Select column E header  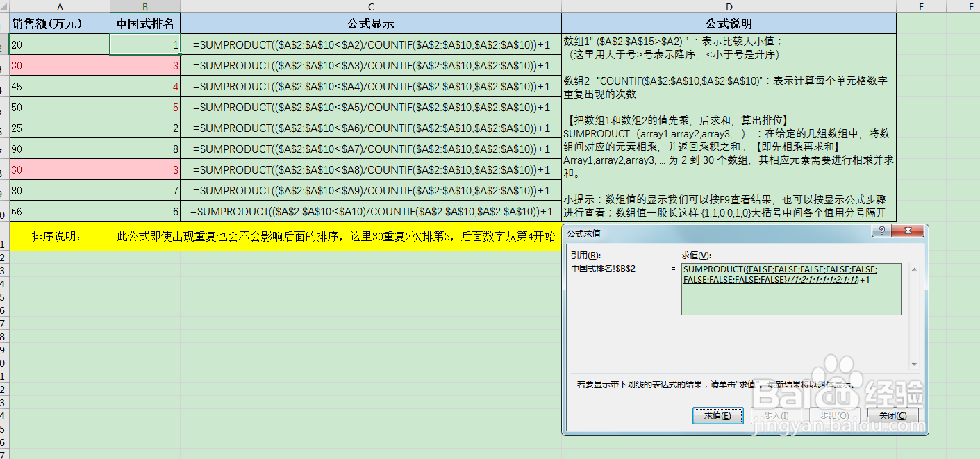(921, 6)
